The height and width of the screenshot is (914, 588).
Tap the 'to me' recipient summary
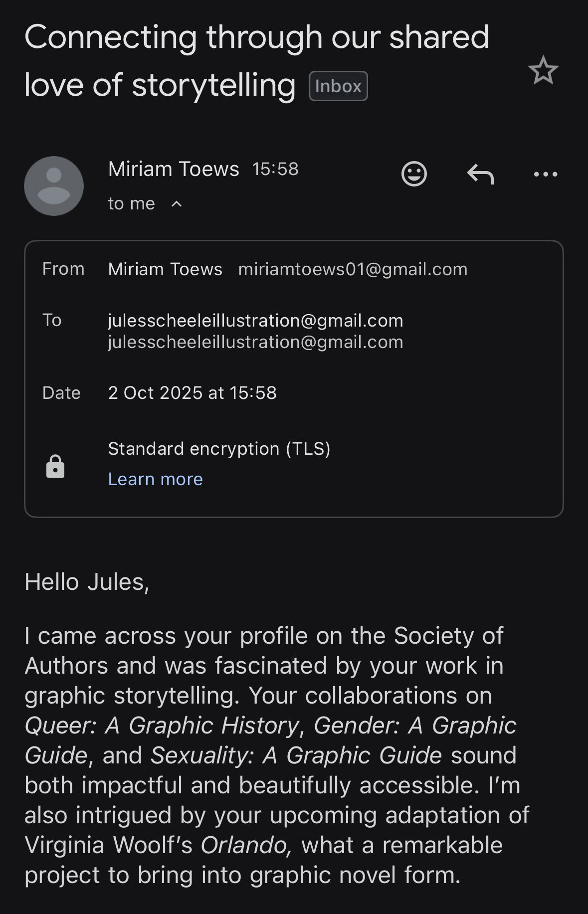tap(132, 203)
